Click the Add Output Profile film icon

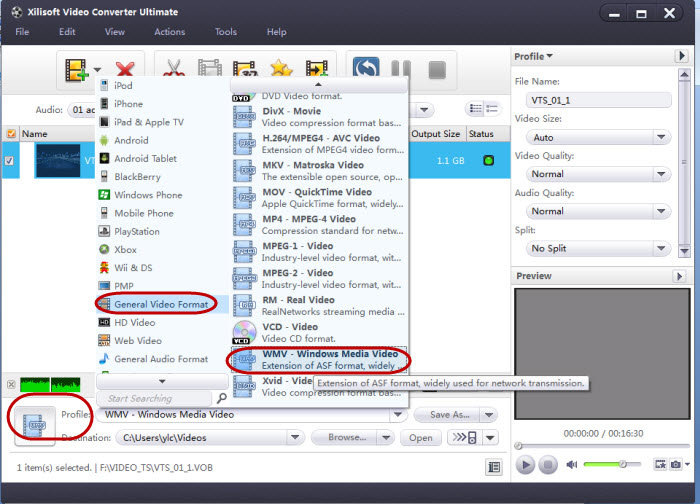click(x=317, y=69)
